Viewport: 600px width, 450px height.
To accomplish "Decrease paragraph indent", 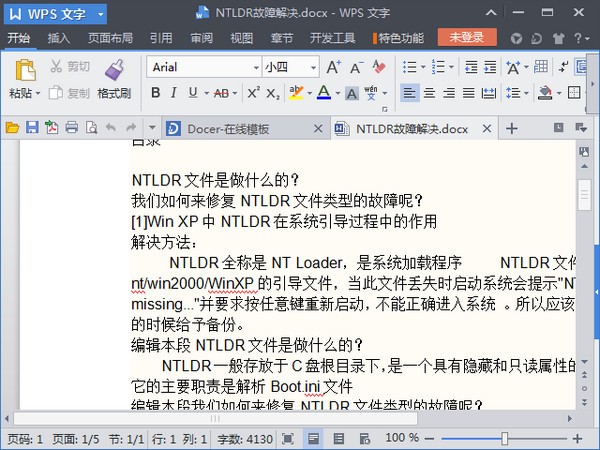I will 471,67.
